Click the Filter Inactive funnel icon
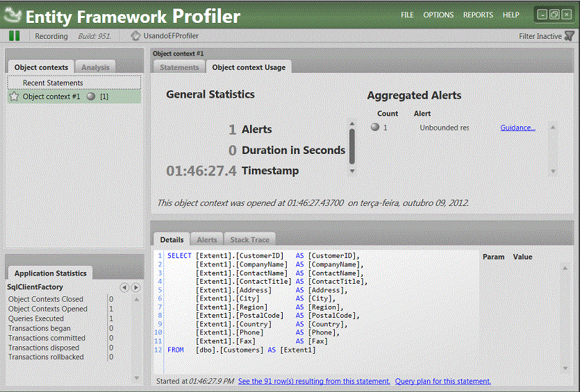 (x=570, y=36)
